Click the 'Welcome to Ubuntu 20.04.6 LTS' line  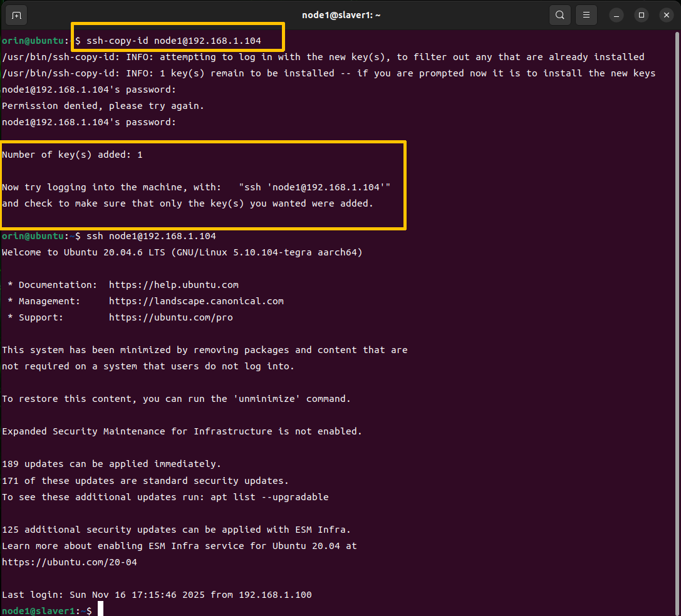[182, 252]
